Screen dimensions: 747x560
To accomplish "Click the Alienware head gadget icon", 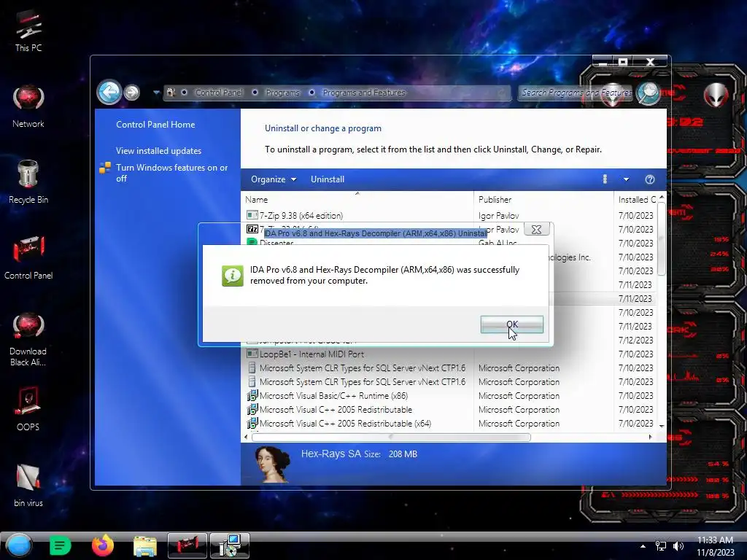I will [x=716, y=96].
